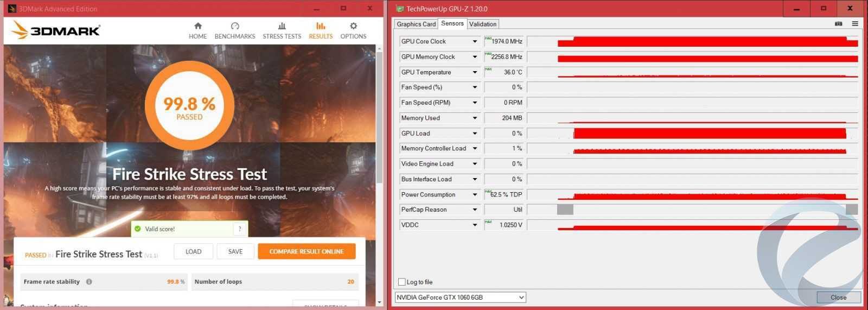Open the GPU-Z hamburger menu icon
This screenshot has width=868, height=310.
855,24
